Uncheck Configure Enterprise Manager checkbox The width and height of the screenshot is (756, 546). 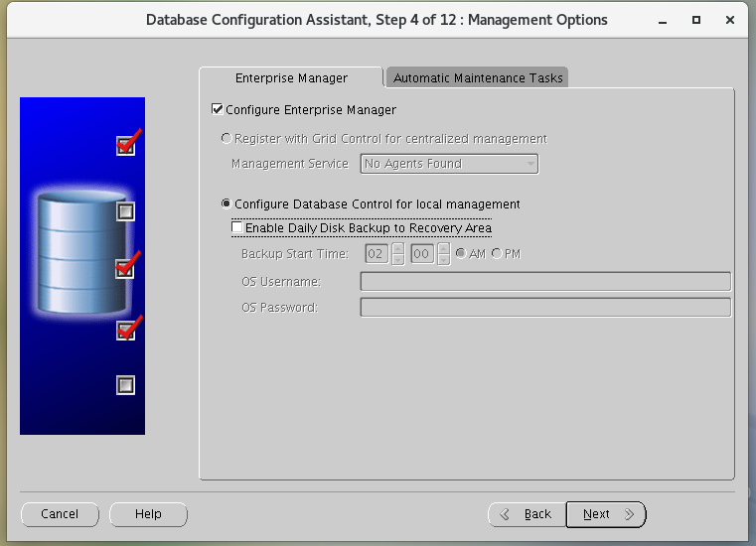[x=218, y=109]
